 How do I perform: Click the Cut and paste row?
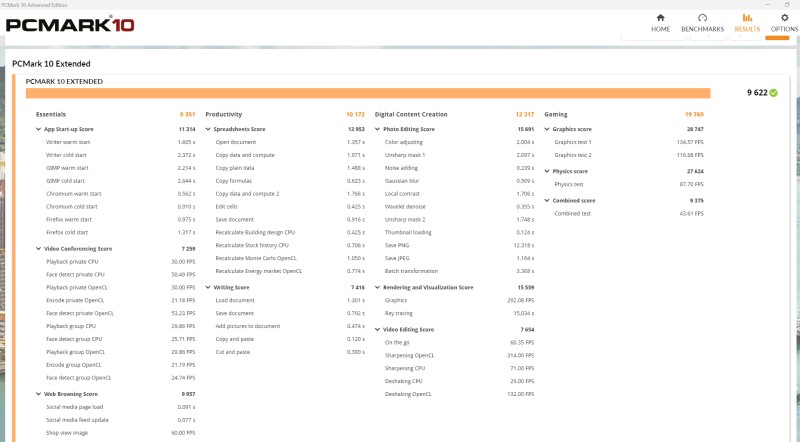pyautogui.click(x=290, y=352)
